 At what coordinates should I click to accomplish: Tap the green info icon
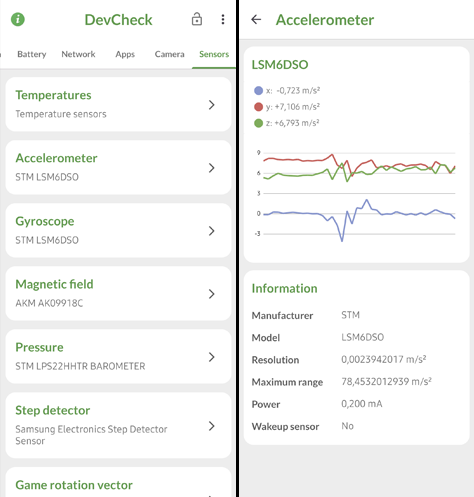18,19
